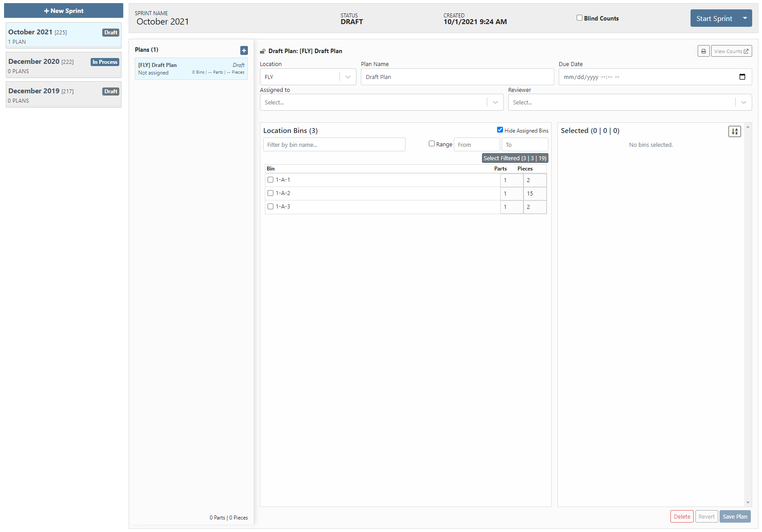Image resolution: width=762 pixels, height=532 pixels.
Task: Open View Counts link
Action: click(x=731, y=51)
